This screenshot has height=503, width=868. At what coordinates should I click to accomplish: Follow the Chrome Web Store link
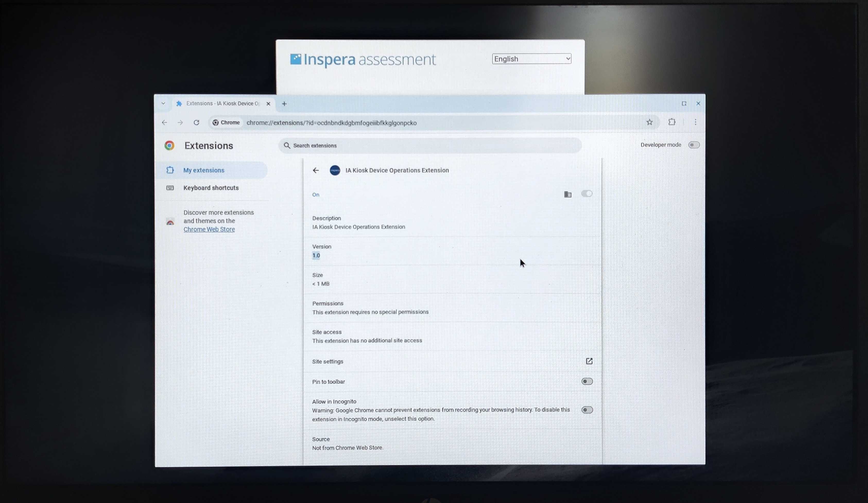[209, 229]
